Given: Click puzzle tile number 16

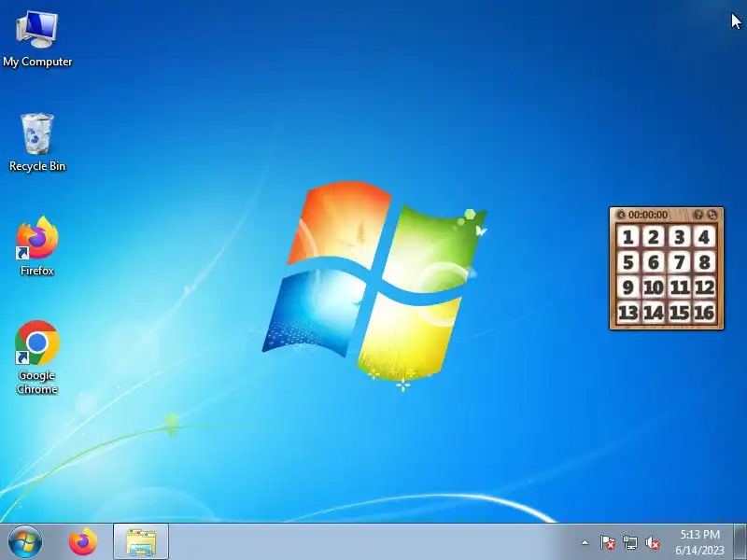Looking at the screenshot, I should click(x=704, y=313).
